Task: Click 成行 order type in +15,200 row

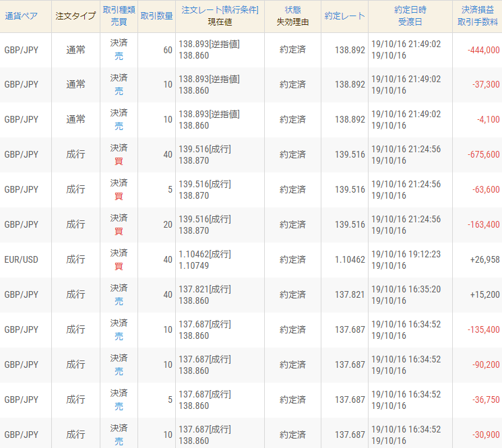Action: (x=75, y=294)
